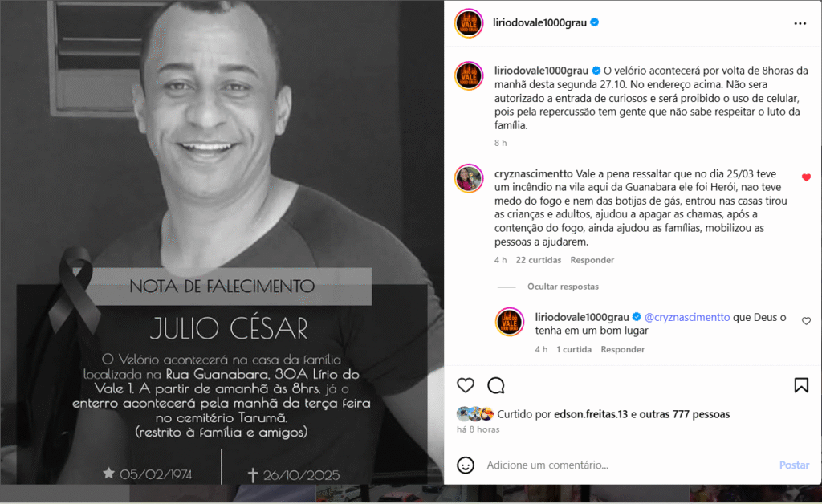Viewport: 822px width, 504px height.
Task: Like the post with heart icon
Action: click(x=466, y=385)
